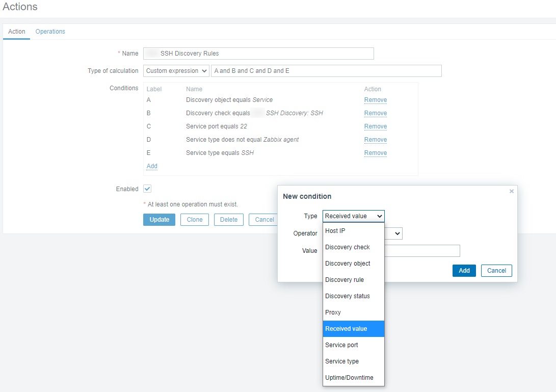556x392 pixels.
Task: Close the New condition dialog
Action: [511, 191]
